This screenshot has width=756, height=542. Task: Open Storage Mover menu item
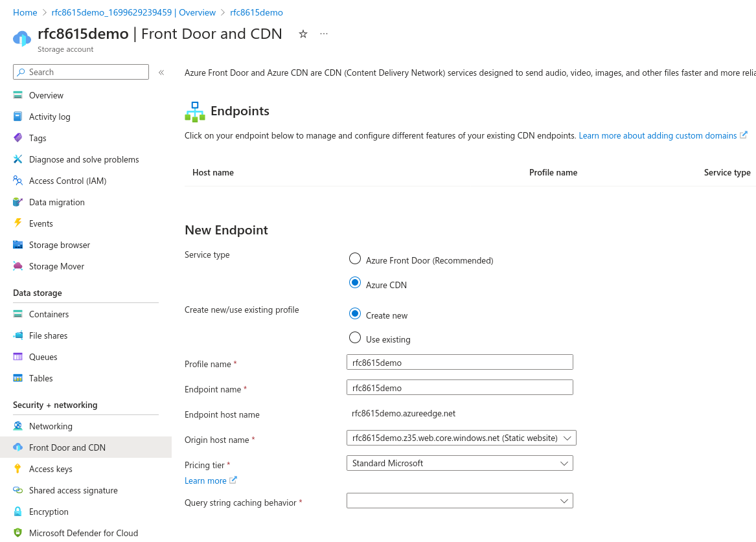coord(56,266)
